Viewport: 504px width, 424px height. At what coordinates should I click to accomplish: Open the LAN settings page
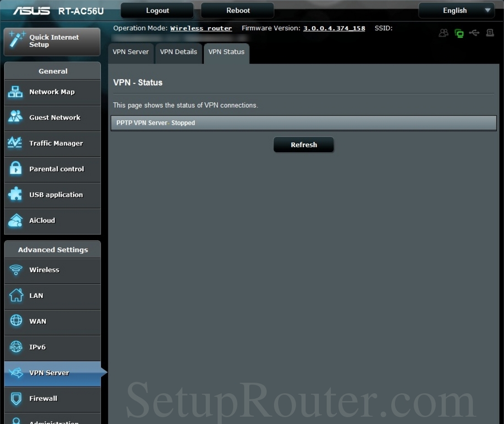tap(52, 297)
